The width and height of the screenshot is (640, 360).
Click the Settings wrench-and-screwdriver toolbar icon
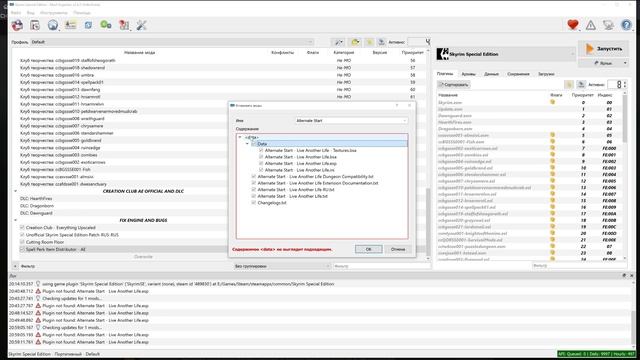[x=141, y=25]
